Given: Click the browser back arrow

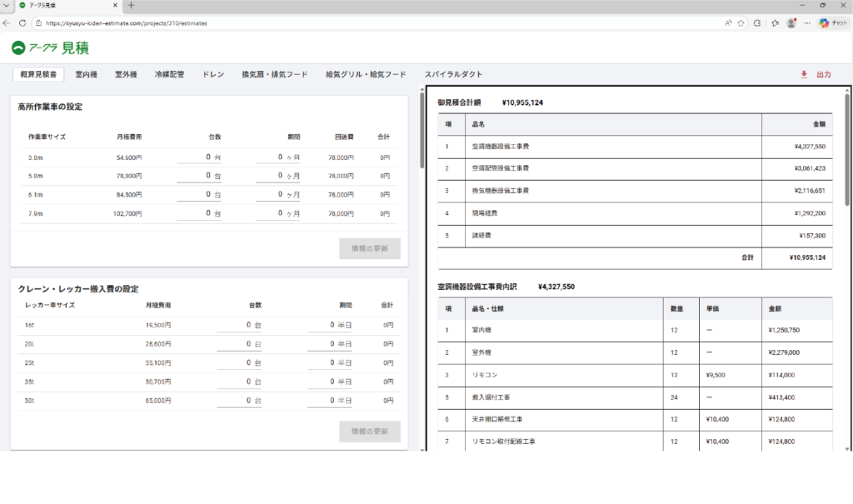Looking at the screenshot, I should [7, 23].
